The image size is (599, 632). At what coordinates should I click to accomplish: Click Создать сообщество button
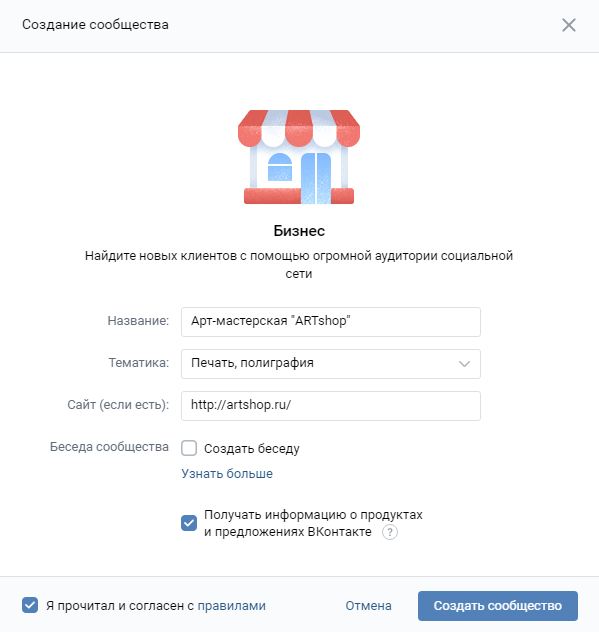coord(497,606)
